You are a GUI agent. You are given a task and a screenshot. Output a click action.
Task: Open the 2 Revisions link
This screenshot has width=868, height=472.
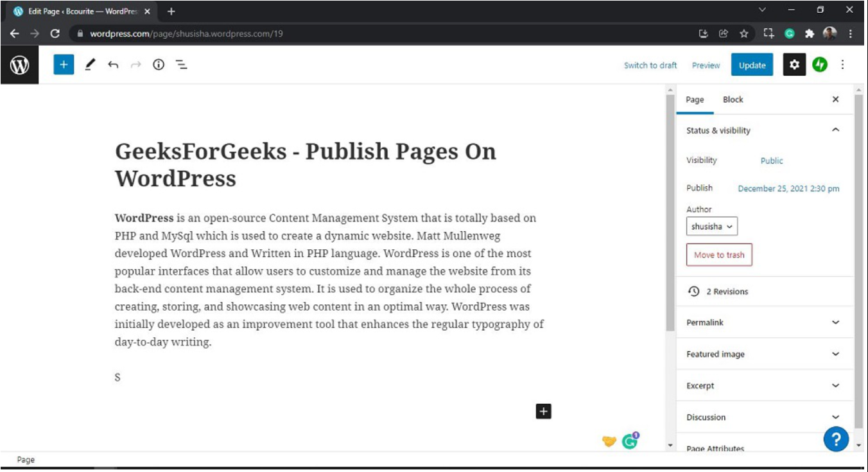[727, 292]
